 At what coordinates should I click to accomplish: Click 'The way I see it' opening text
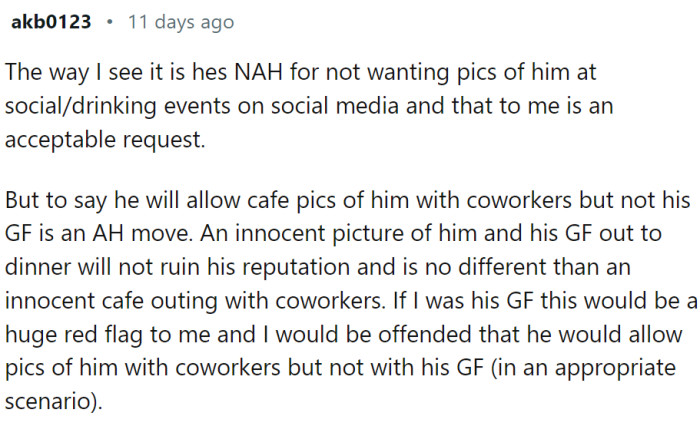coord(84,72)
